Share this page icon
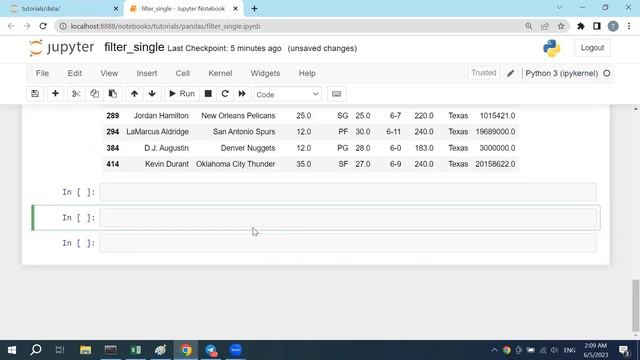The height and width of the screenshot is (360, 640). point(545,26)
